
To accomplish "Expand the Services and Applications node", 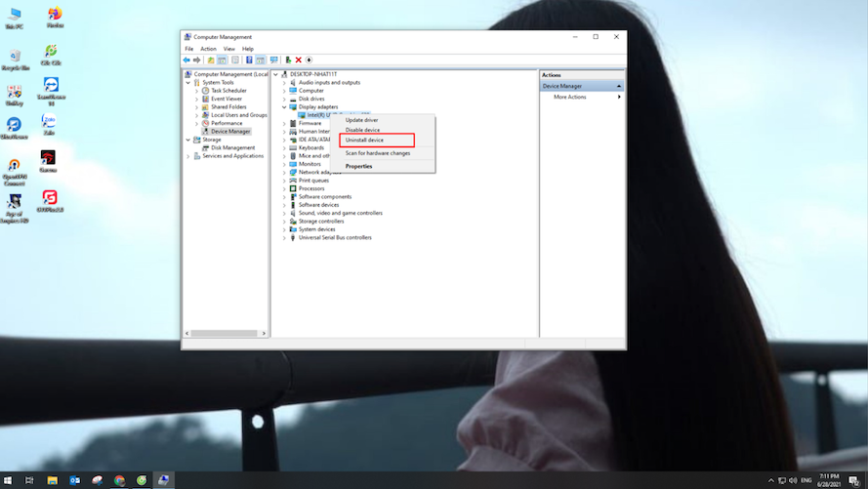I will point(188,156).
